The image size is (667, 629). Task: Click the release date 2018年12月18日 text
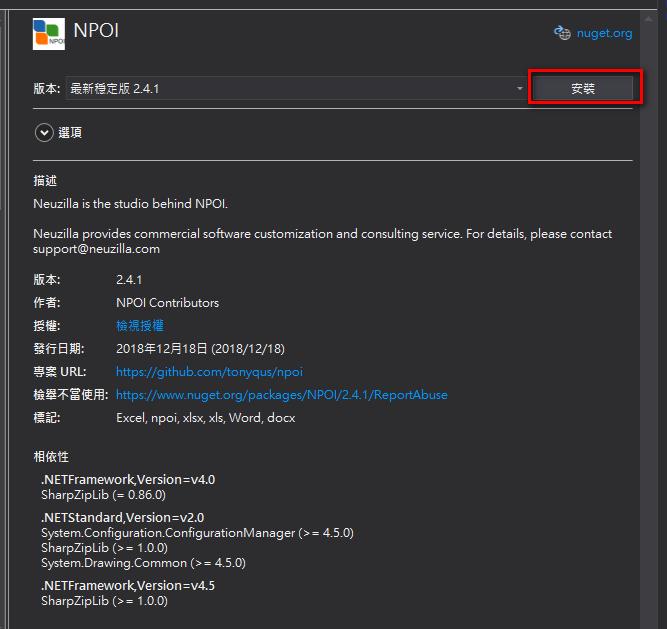[x=200, y=349]
